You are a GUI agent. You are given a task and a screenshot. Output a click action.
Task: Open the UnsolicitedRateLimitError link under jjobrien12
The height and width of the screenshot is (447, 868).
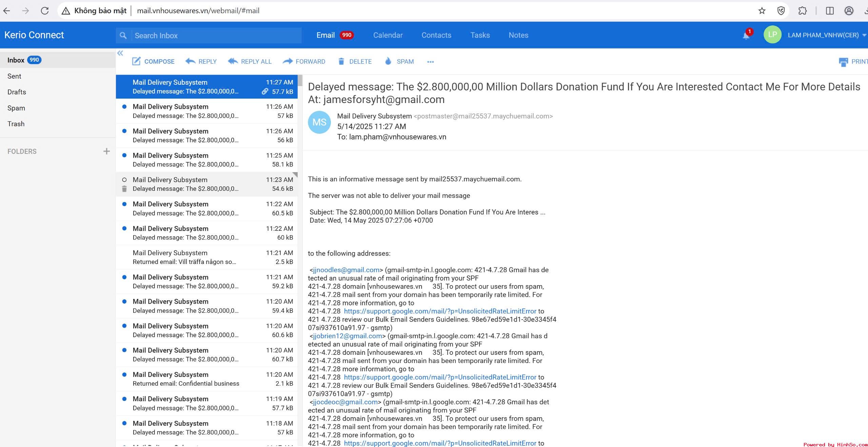tap(440, 377)
